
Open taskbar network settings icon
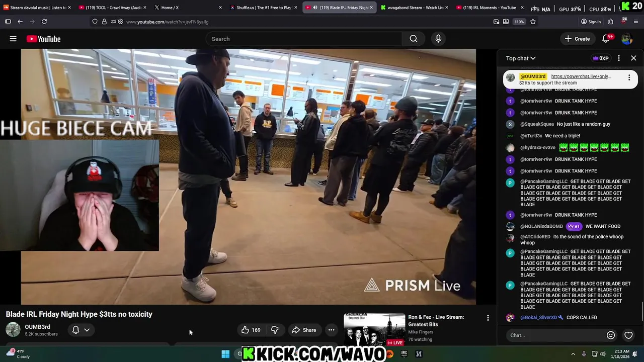[594, 354]
